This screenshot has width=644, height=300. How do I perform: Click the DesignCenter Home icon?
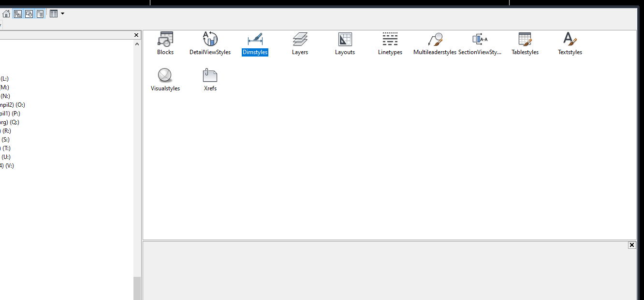pos(6,13)
